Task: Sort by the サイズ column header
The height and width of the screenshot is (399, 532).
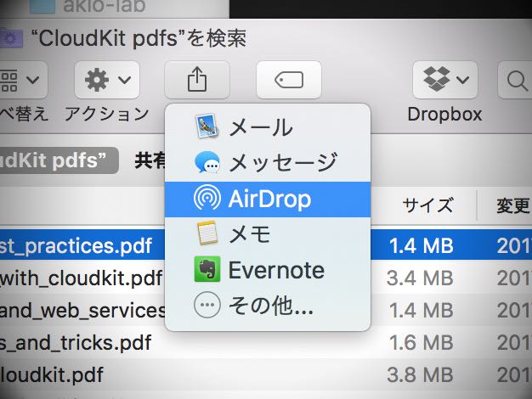Action: point(427,205)
